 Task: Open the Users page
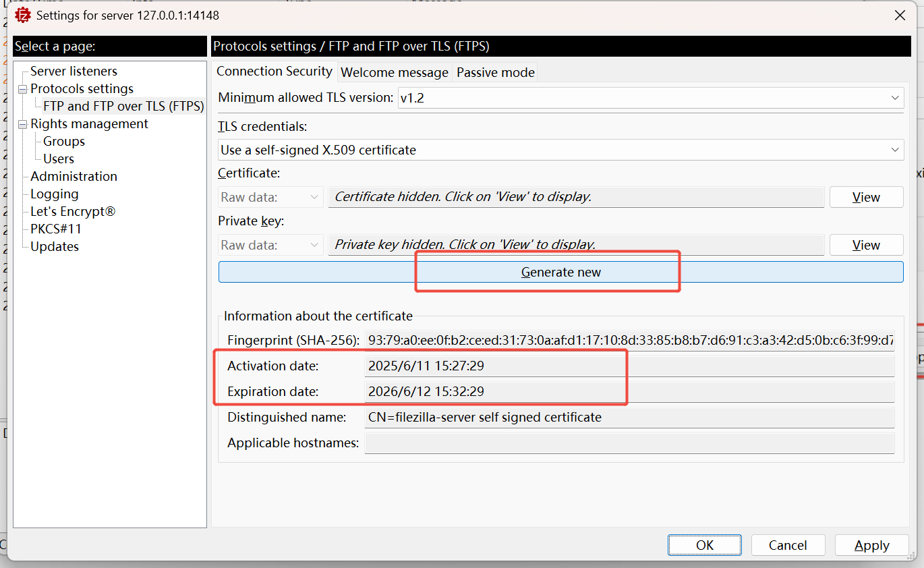pyautogui.click(x=59, y=159)
